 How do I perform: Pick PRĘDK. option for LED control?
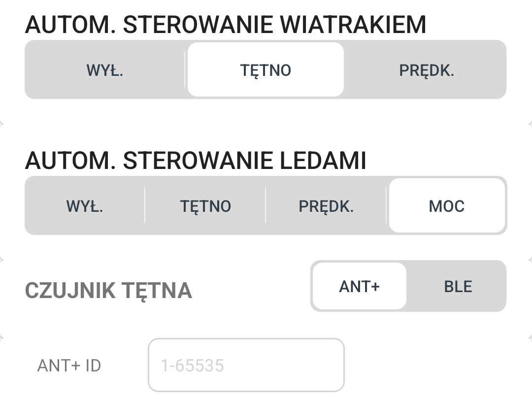(326, 206)
